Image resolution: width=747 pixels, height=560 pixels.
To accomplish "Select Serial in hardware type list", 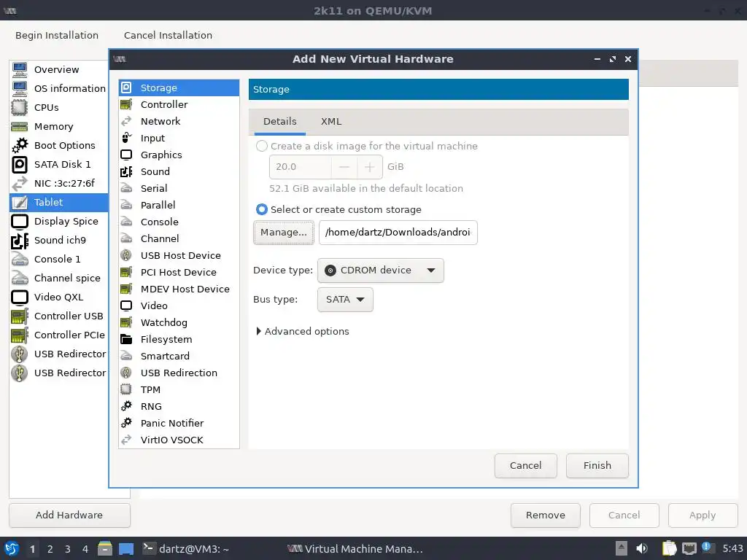I will pos(179,188).
